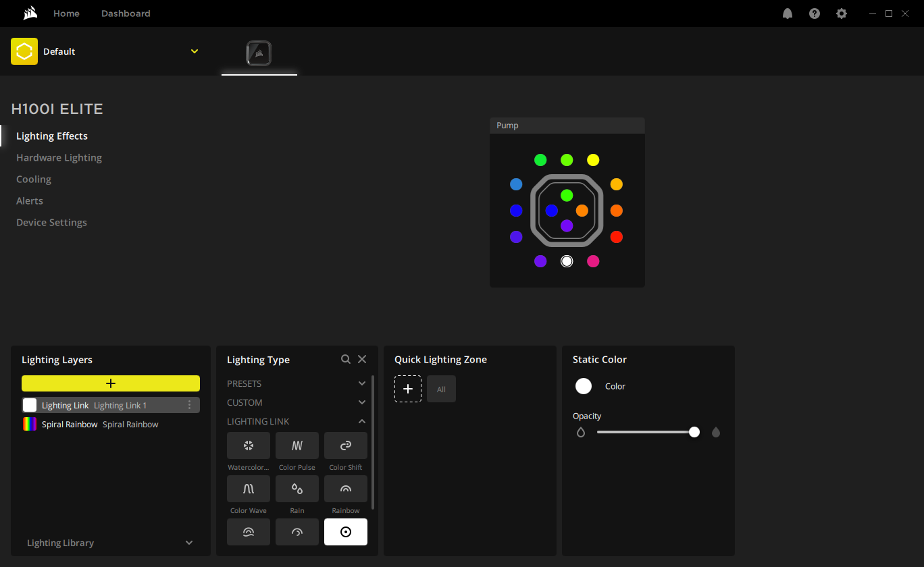Click the Spiral Rainbow layer rainbow swatch
Screen dimensions: 924x567
(x=30, y=424)
